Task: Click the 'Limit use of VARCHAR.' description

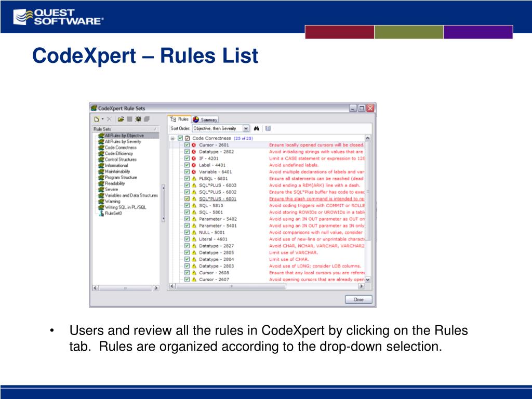Action: [294, 253]
